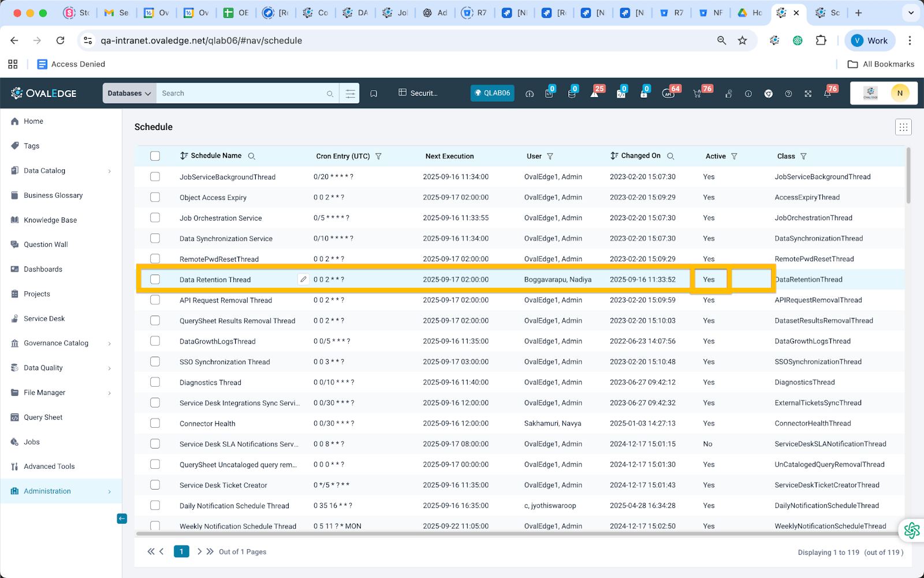Open the bookmark icon next to search
Viewport: 924px width, 578px height.
(x=374, y=94)
